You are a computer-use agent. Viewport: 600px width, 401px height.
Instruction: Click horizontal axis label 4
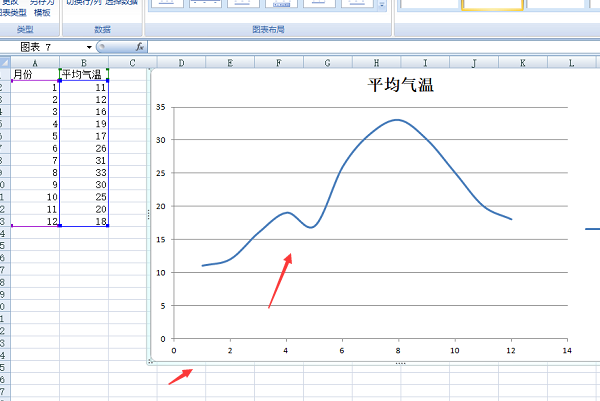coord(286,350)
